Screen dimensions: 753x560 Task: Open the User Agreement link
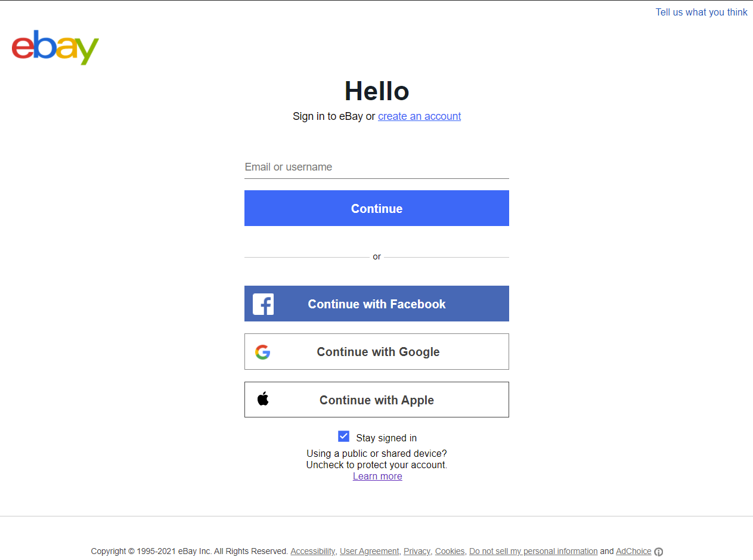[369, 551]
